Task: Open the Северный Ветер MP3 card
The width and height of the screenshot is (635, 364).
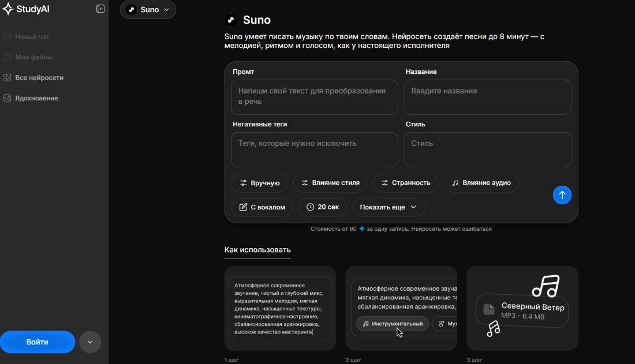Action: [x=522, y=308]
